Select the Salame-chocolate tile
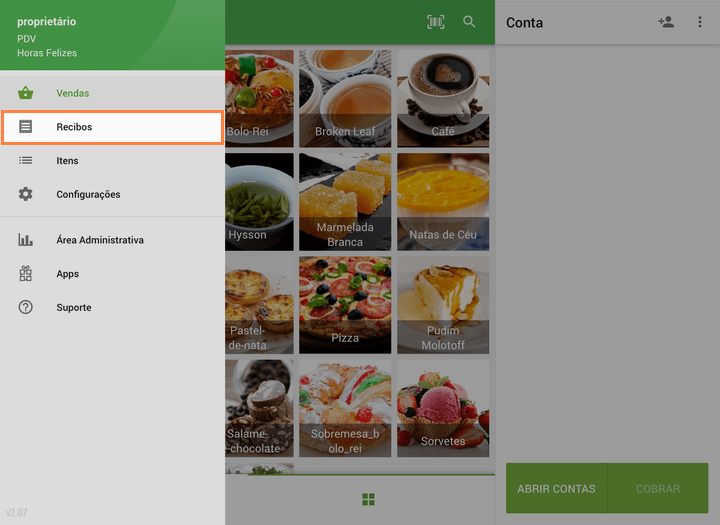 [x=259, y=408]
